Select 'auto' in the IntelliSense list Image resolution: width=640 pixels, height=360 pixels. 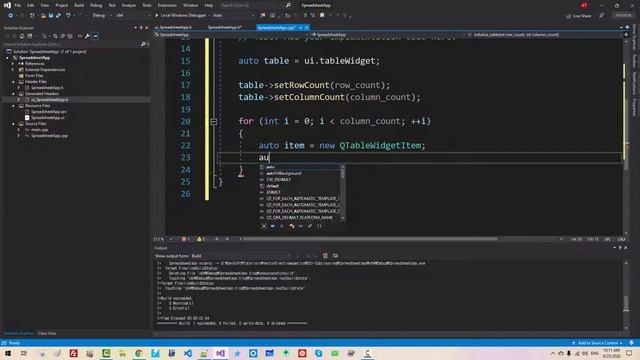pyautogui.click(x=299, y=167)
